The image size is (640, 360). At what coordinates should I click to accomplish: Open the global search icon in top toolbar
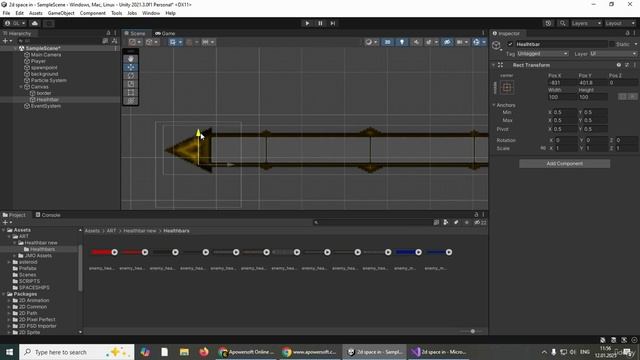point(562,23)
